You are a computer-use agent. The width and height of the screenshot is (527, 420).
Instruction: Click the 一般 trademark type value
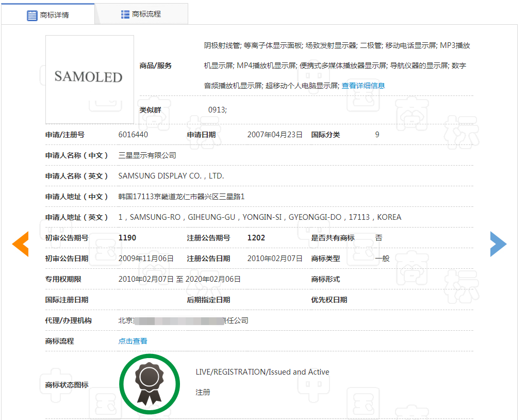pyautogui.click(x=382, y=259)
